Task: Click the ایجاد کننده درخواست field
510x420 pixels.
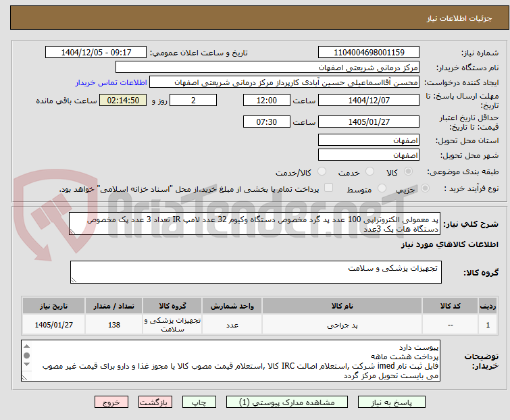Action: [284, 82]
